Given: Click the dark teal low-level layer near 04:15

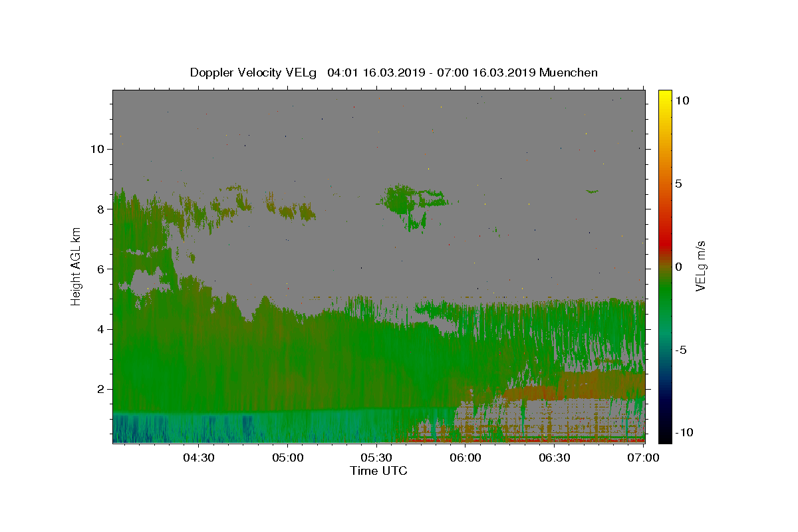Looking at the screenshot, I should (x=183, y=429).
